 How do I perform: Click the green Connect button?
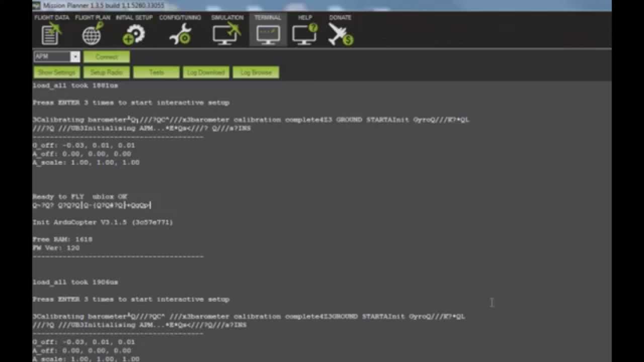[107, 57]
